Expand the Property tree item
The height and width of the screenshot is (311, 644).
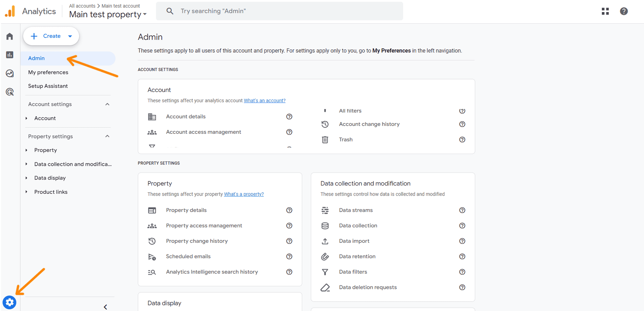(x=27, y=150)
